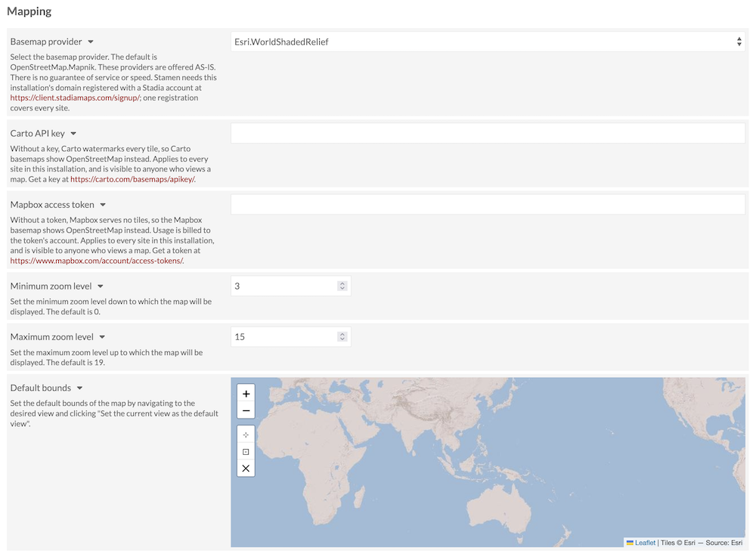Screen dimensions: 756x560
Task: Collapse the Default bounds description arrow
Action: [79, 388]
